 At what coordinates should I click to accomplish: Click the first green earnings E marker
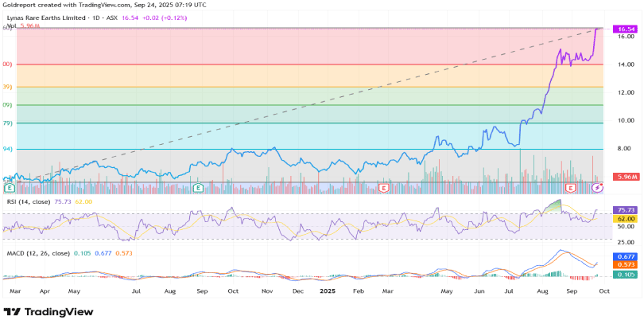point(9,188)
